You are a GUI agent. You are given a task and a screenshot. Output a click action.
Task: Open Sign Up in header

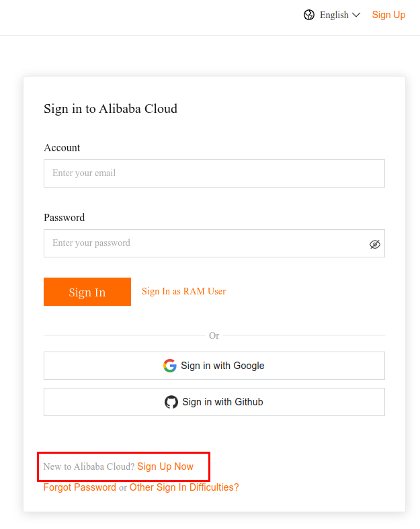pos(388,15)
